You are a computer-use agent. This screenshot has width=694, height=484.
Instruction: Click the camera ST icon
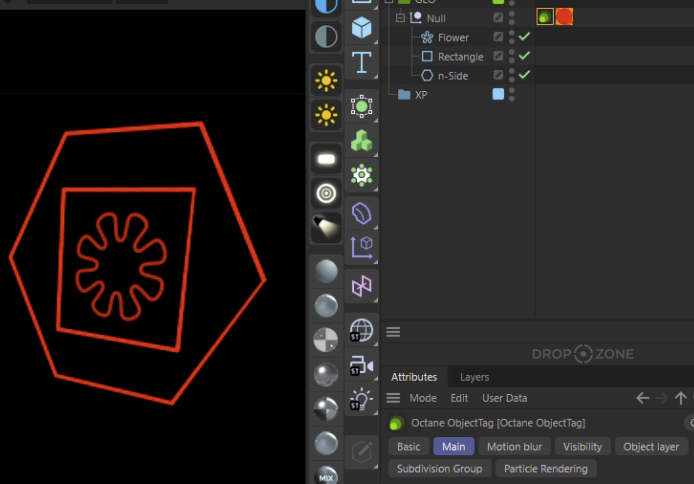tap(362, 365)
